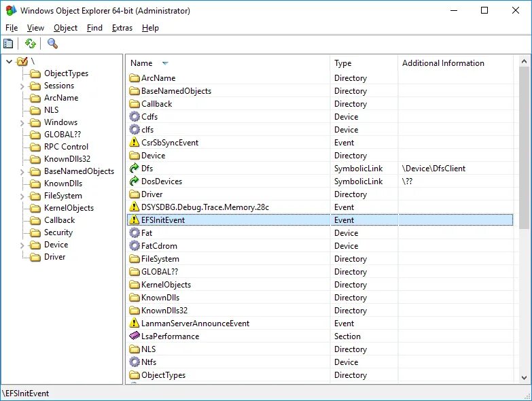This screenshot has height=401, width=532.
Task: Expand the FileSystem tree node
Action: [x=22, y=196]
